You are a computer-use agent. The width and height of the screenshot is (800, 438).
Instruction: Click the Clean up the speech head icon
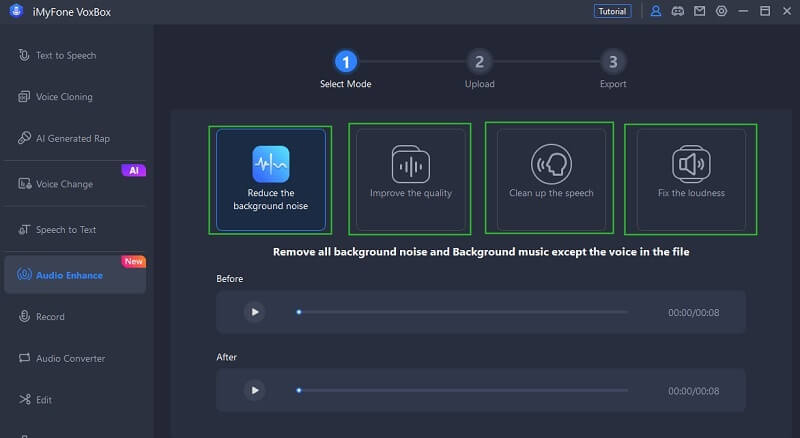pos(551,164)
